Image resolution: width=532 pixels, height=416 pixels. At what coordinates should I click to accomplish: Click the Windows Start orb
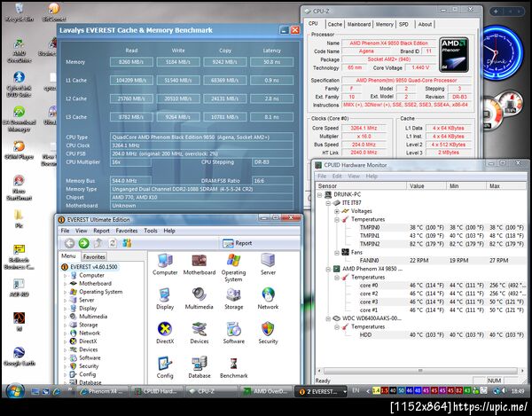pos(14,391)
